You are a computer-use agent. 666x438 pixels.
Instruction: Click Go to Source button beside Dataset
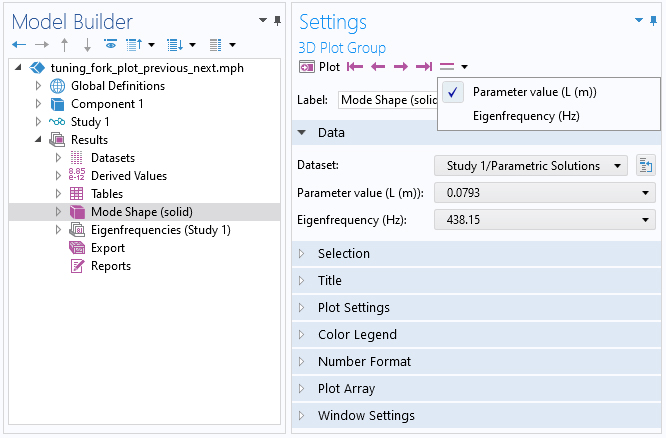(646, 165)
